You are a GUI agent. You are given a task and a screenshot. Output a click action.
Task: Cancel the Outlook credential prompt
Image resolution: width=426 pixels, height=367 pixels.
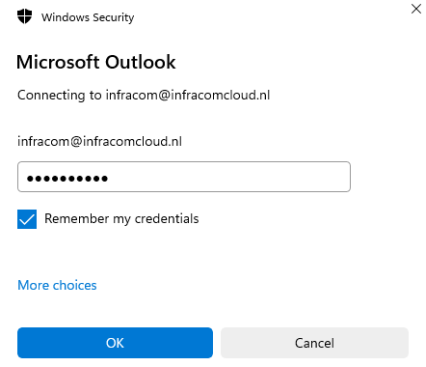(x=314, y=343)
